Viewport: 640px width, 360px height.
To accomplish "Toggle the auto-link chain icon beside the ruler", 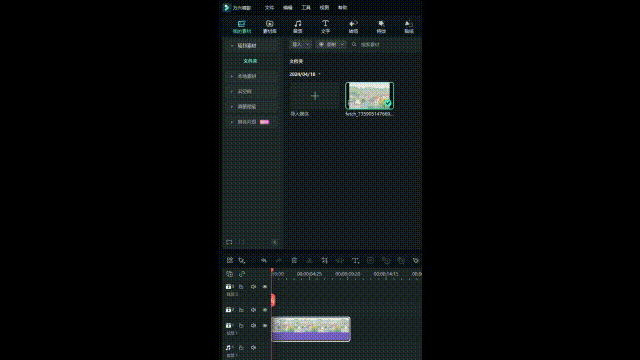I will coord(242,274).
